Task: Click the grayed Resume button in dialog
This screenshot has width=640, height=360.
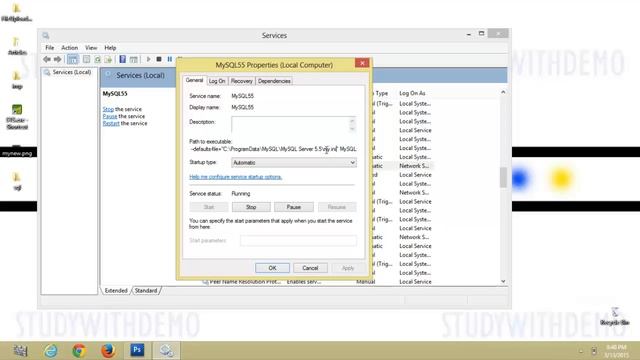Action: click(x=337, y=207)
